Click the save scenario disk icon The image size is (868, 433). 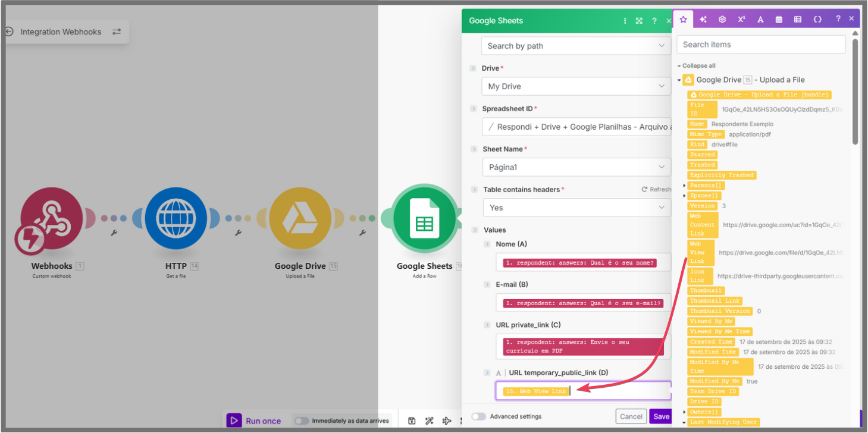pos(412,421)
